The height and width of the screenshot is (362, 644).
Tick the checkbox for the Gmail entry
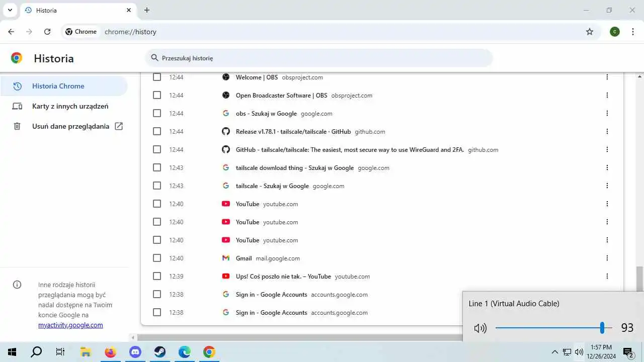[157, 258]
